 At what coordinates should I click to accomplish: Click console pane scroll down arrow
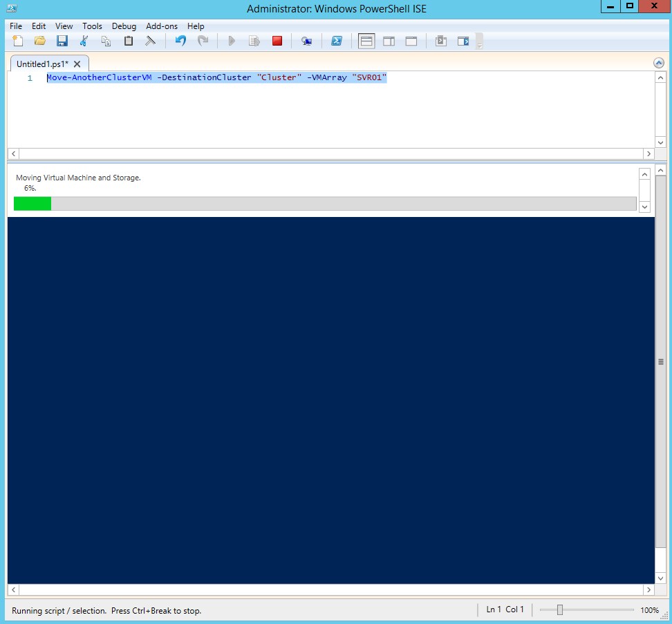661,578
